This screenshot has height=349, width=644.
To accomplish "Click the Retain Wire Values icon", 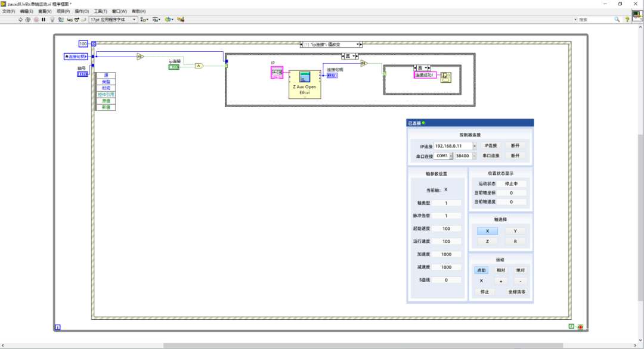I will pyautogui.click(x=60, y=19).
